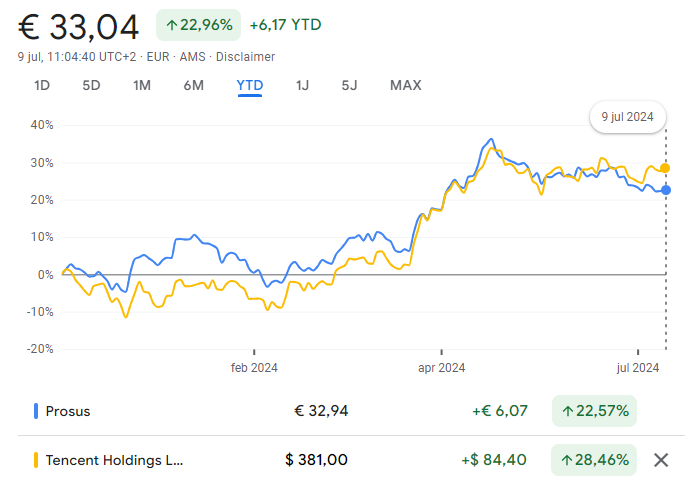692x480 pixels.
Task: Click the 0% y-axis label
Action: point(45,275)
